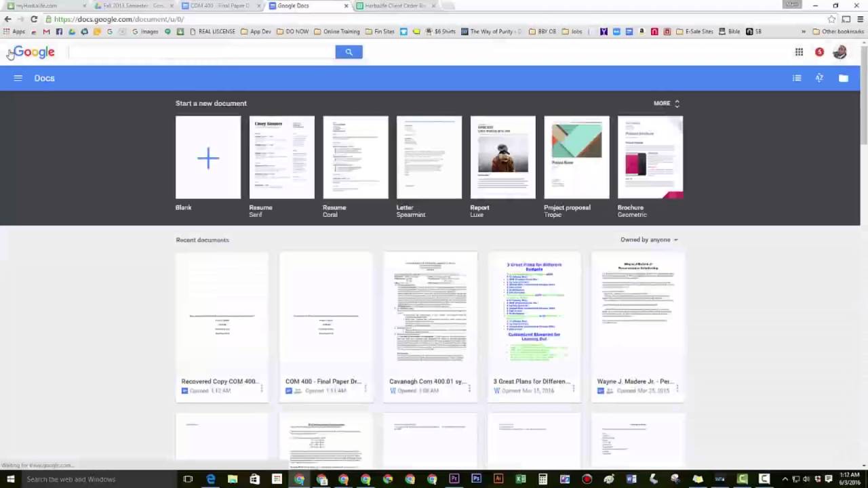The height and width of the screenshot is (488, 868).
Task: Open the DO NOW bookmarks folder
Action: pyautogui.click(x=292, y=31)
